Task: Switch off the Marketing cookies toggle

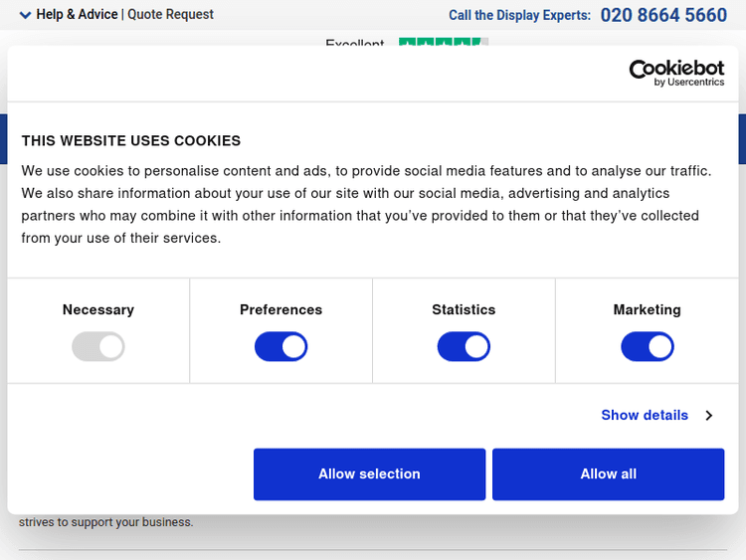Action: pyautogui.click(x=647, y=347)
